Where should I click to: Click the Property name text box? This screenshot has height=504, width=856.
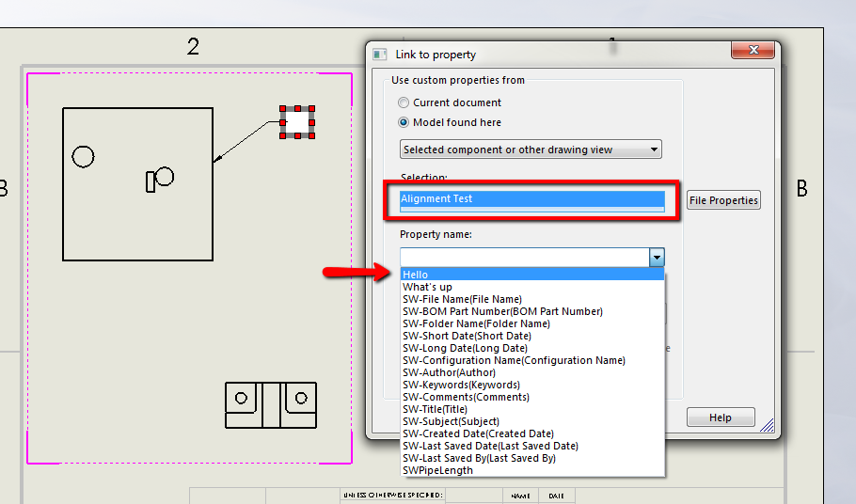pos(525,257)
